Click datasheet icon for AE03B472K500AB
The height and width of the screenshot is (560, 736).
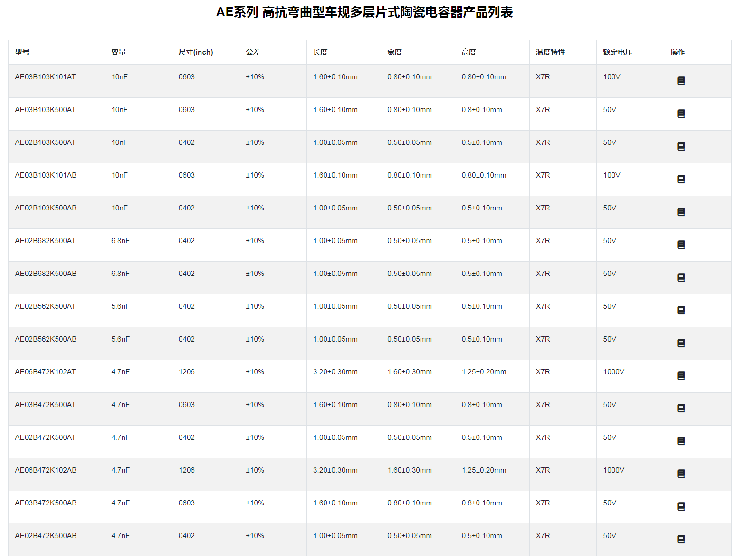pyautogui.click(x=680, y=506)
